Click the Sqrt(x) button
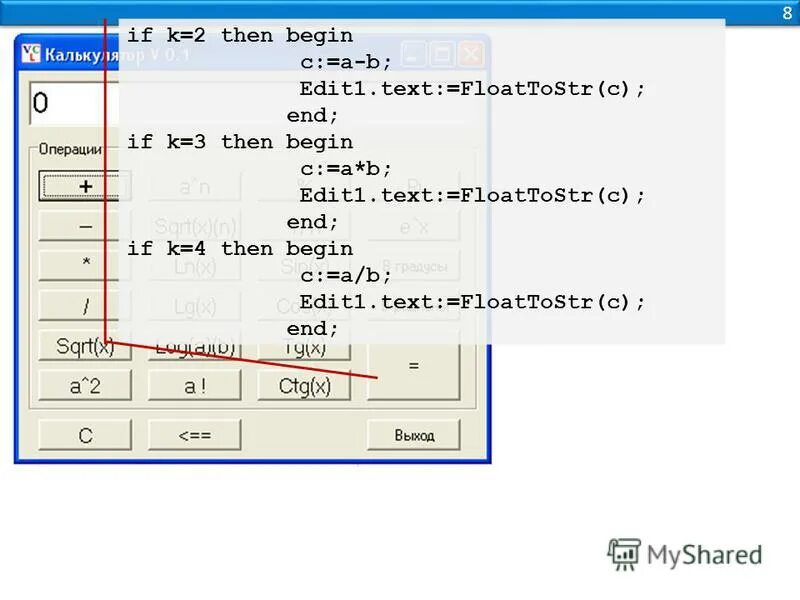 pyautogui.click(x=85, y=346)
